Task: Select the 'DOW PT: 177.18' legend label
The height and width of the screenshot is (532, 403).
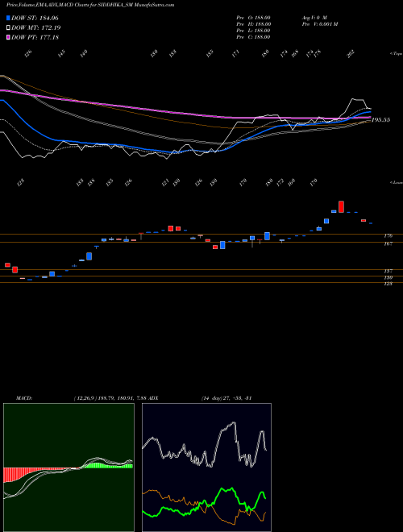Action: tap(35, 37)
